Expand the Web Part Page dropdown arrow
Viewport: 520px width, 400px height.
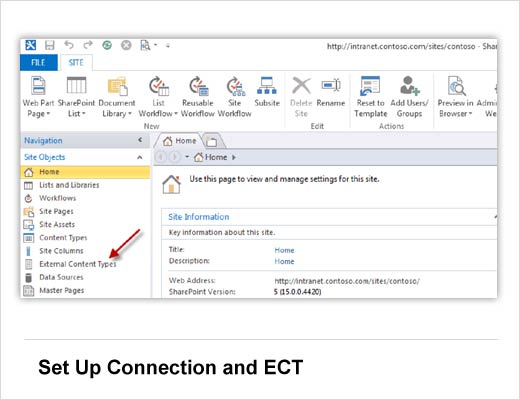pos(48,114)
